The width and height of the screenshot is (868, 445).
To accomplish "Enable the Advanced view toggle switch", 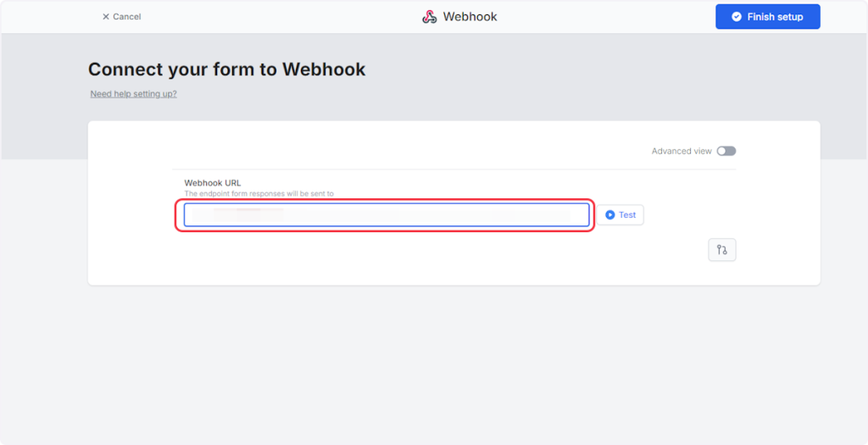I will click(726, 151).
